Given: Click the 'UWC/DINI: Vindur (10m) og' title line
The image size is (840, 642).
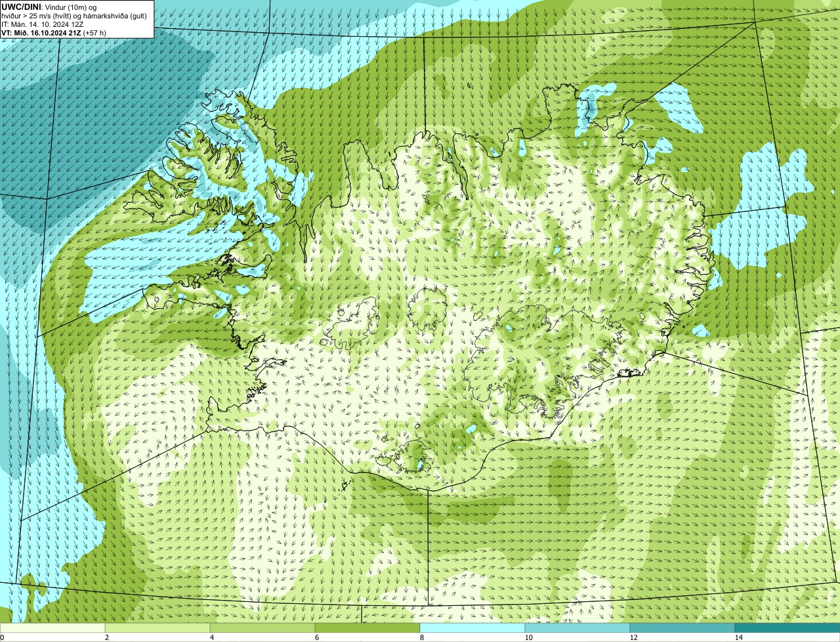Looking at the screenshot, I should click(49, 7).
